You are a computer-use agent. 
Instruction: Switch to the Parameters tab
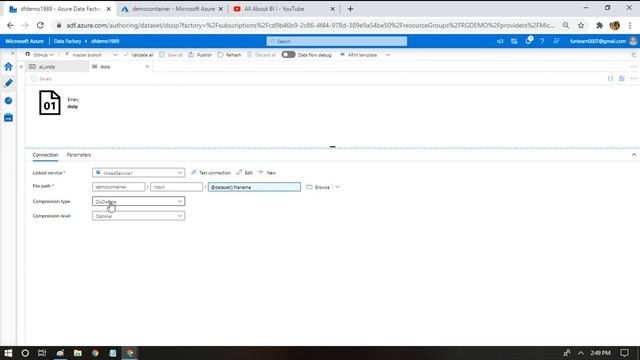(x=79, y=155)
